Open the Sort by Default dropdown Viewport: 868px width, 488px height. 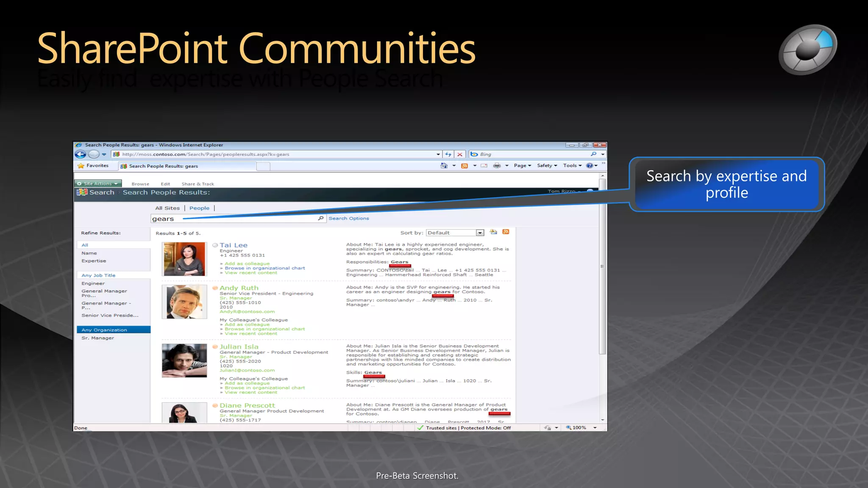(x=480, y=233)
